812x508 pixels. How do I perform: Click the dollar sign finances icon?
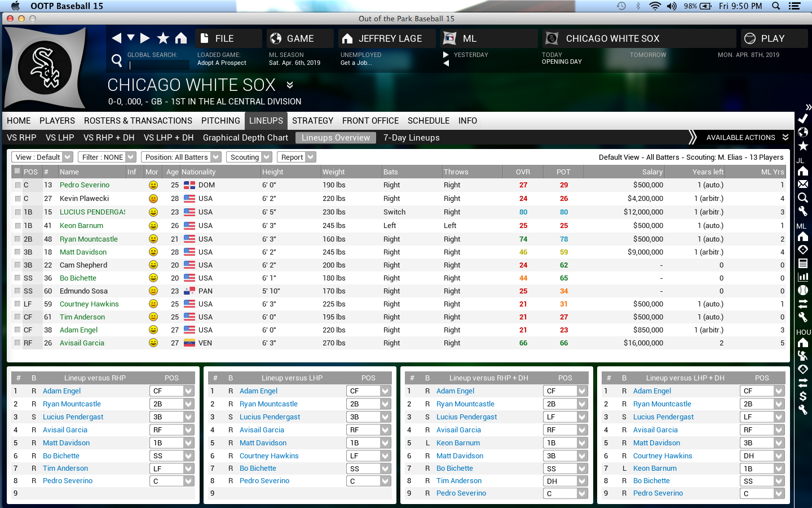click(803, 396)
